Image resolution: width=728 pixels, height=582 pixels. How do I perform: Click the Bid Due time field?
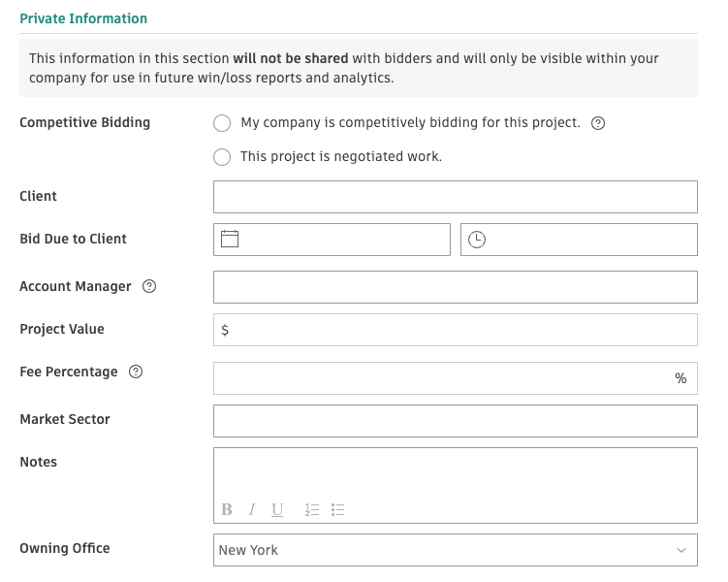[x=591, y=240]
